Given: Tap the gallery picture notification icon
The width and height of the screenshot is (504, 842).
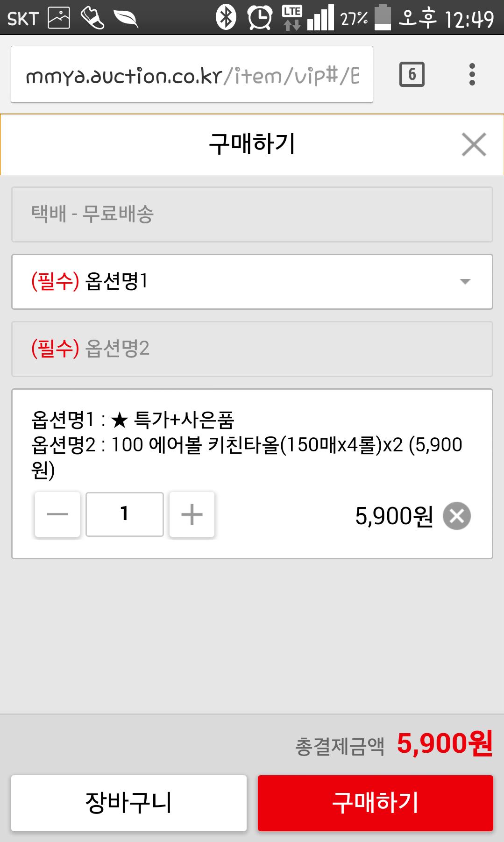Looking at the screenshot, I should click(59, 18).
